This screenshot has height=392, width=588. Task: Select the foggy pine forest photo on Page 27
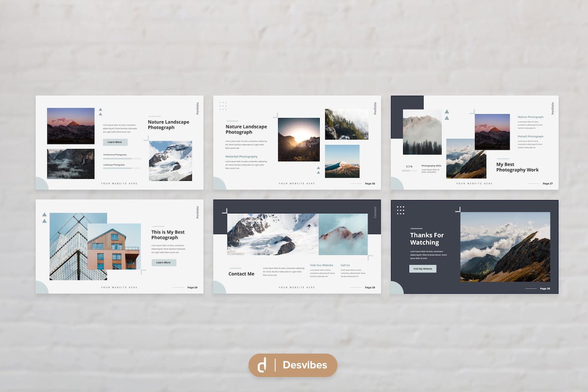pyautogui.click(x=422, y=132)
